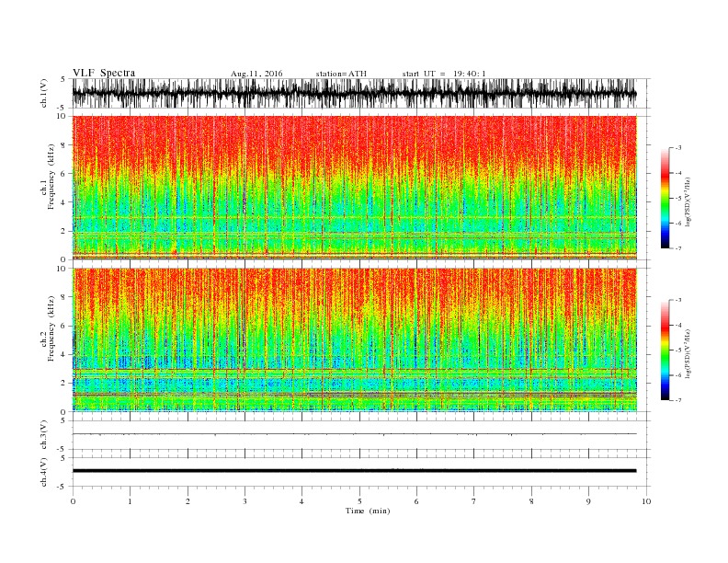This screenshot has height=563, width=728.
Task: Click the ch.2 spectrogram color scale bar
Action: [x=665, y=350]
